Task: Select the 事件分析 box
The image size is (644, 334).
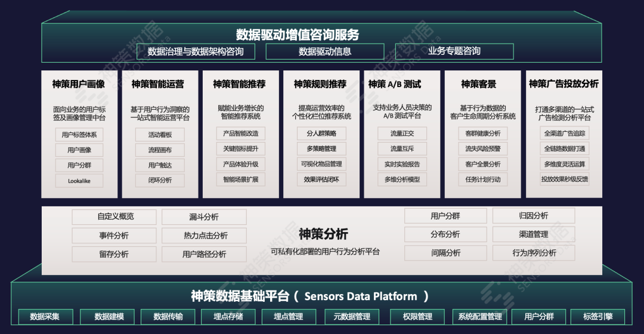Action: [x=114, y=236]
